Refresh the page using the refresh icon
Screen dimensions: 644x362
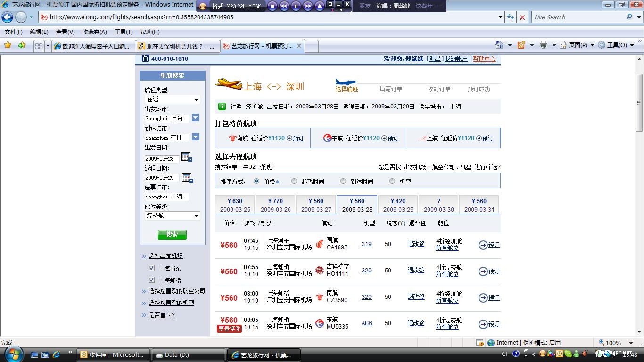click(x=511, y=17)
